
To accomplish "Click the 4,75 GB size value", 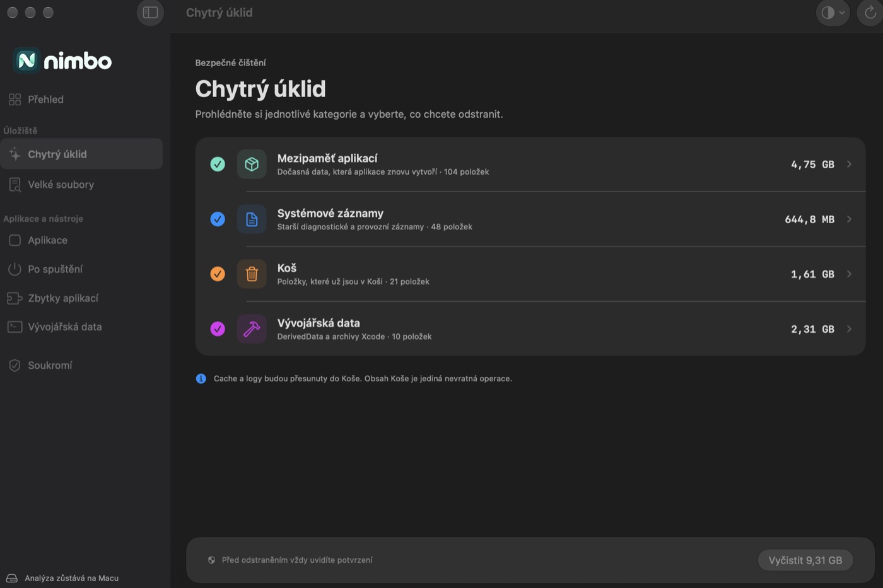I will click(812, 164).
